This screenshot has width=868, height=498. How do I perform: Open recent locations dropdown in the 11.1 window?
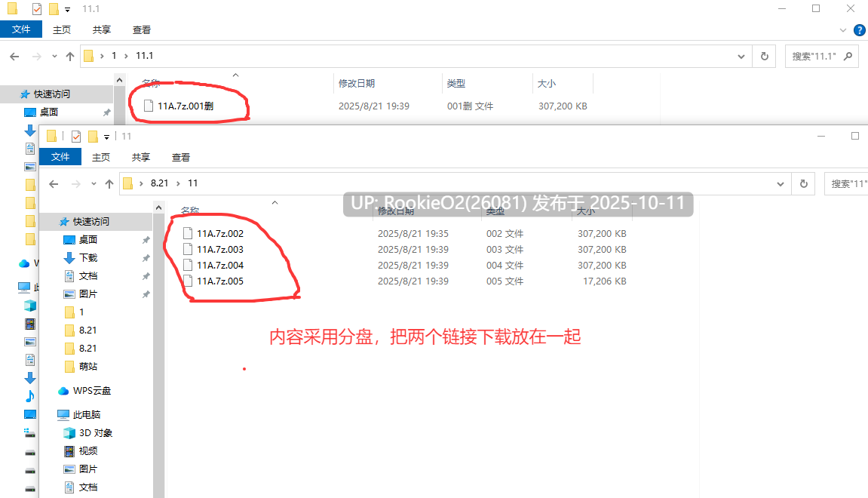click(54, 56)
